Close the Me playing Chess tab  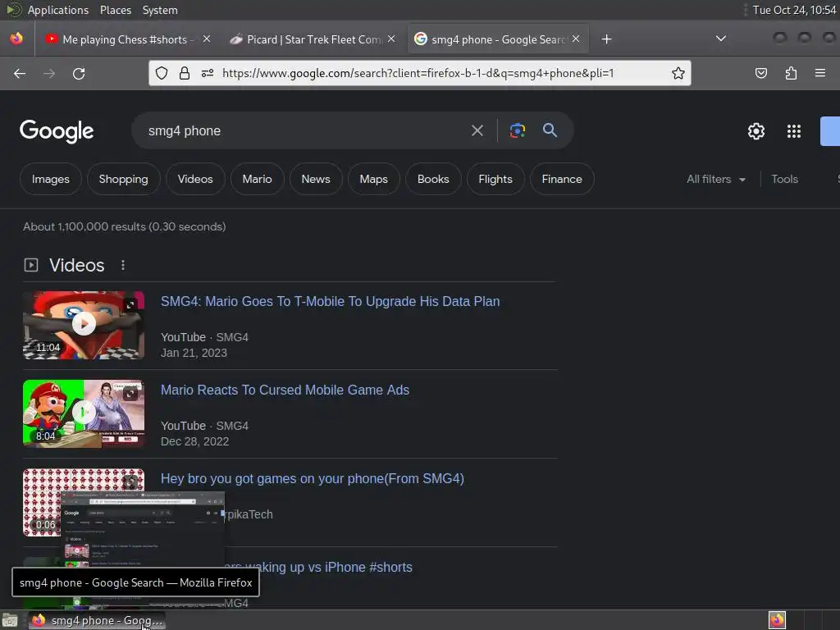pos(207,39)
